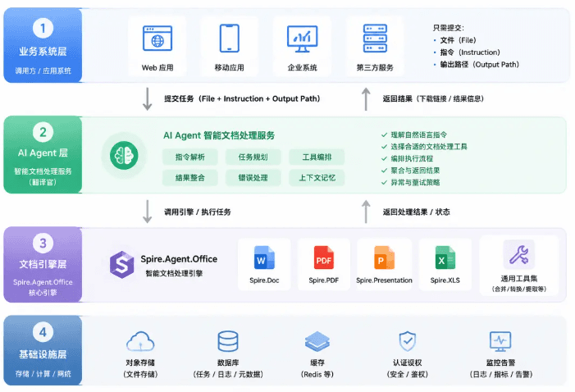Image resolution: width=575 pixels, height=392 pixels.
Task: Click the (任务 / 日志 / 元数据) caption
Action: click(x=228, y=375)
